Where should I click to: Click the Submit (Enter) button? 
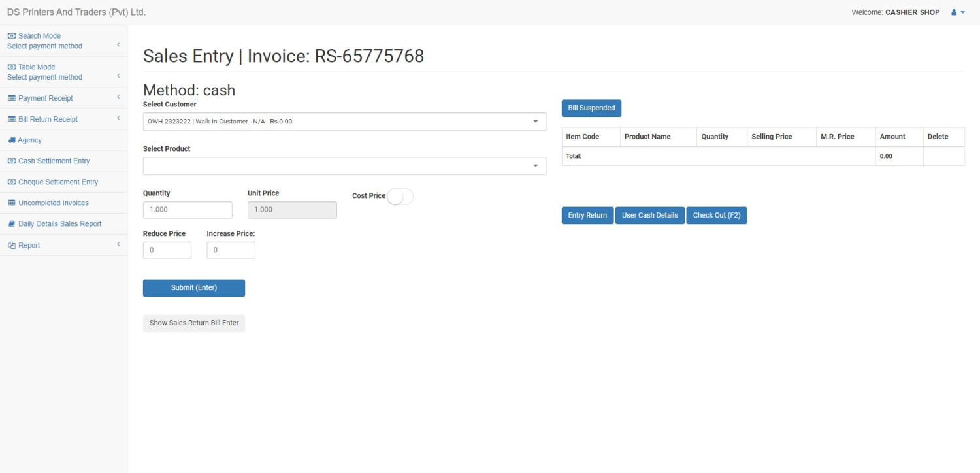coord(193,287)
